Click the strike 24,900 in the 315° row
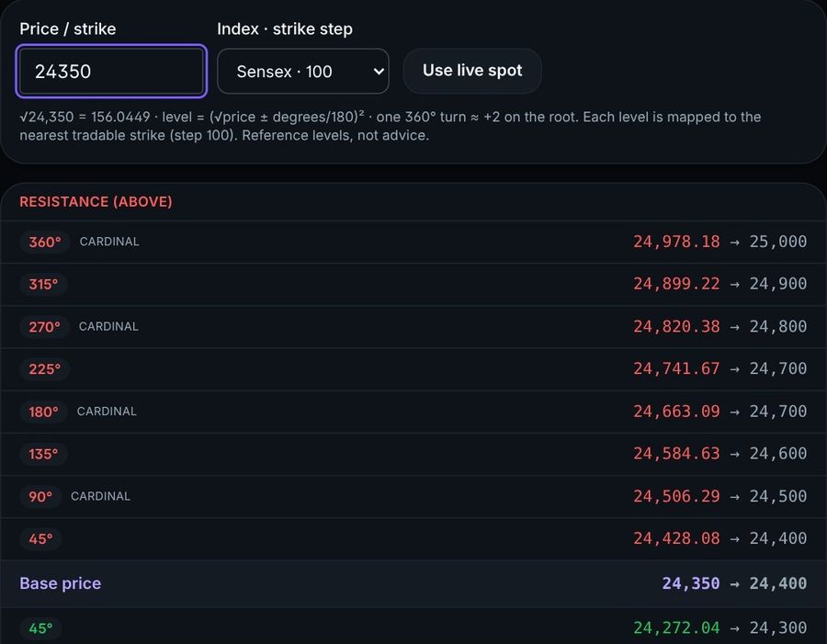 coord(778,284)
